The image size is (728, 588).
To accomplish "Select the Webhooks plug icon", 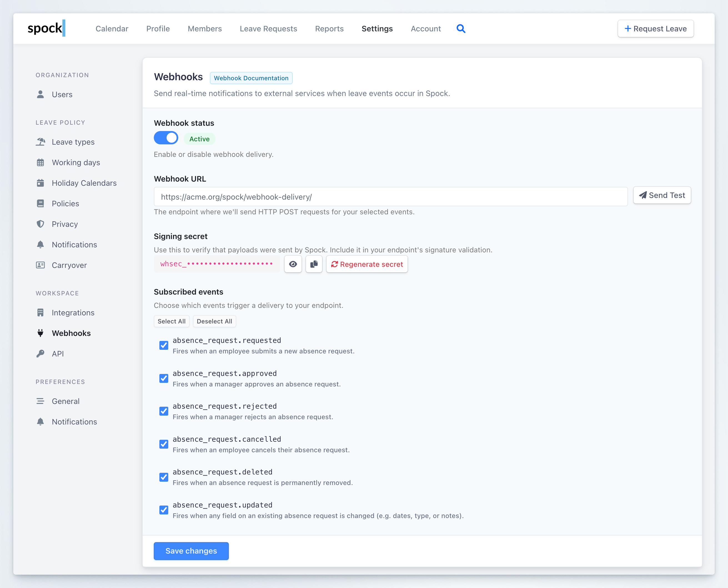I will [x=41, y=333].
